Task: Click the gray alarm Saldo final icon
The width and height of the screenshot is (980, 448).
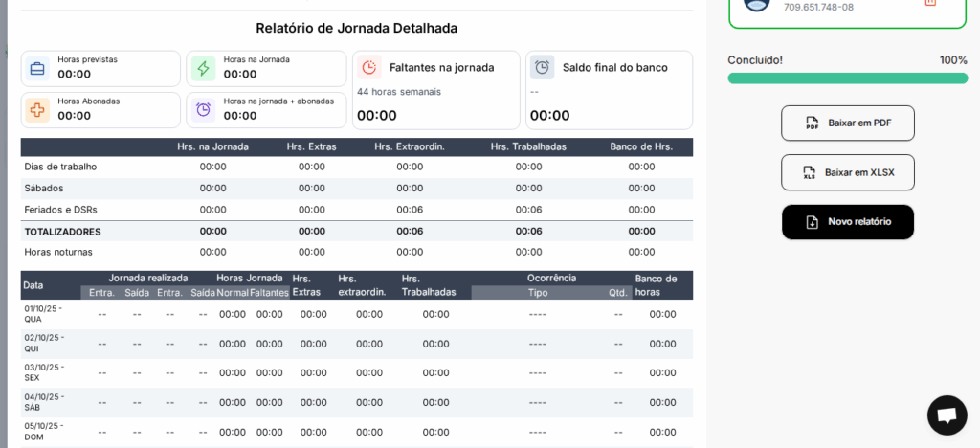Action: click(x=542, y=67)
